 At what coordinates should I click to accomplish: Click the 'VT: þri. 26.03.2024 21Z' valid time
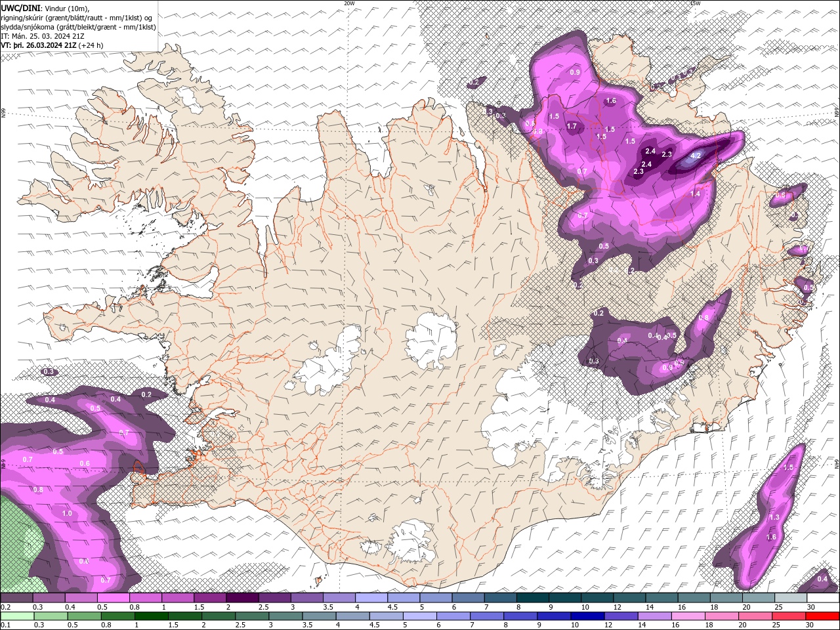[39, 45]
